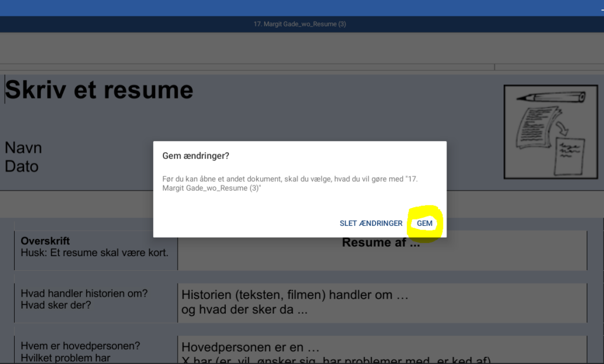Image resolution: width=604 pixels, height=364 pixels.
Task: Click the 'Skriv et resume' heading
Action: (99, 90)
